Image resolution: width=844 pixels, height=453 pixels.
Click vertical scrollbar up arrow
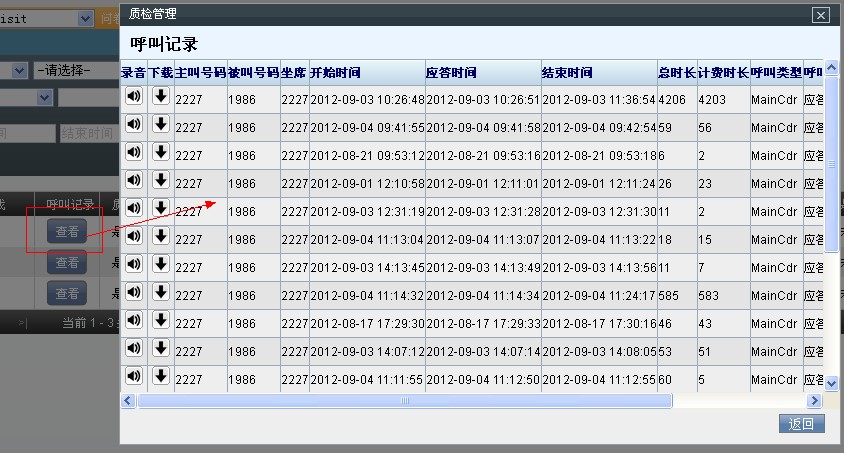(x=832, y=67)
